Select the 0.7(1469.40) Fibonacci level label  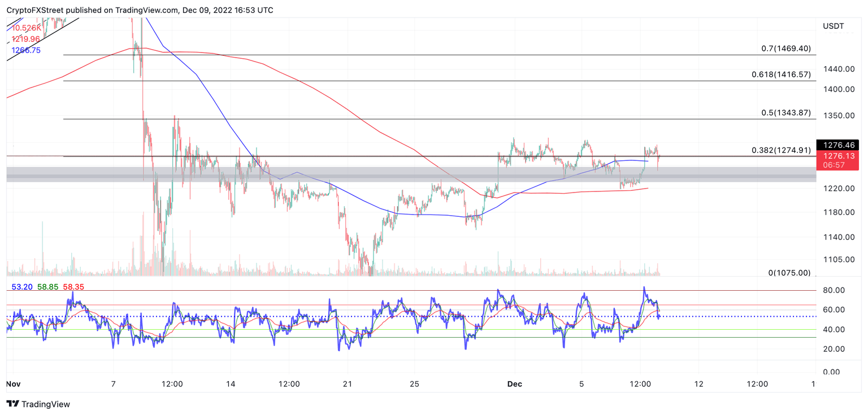click(x=786, y=49)
